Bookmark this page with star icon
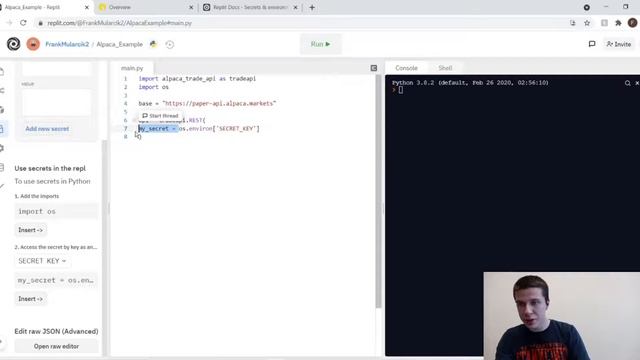640x360 pixels. (587, 23)
